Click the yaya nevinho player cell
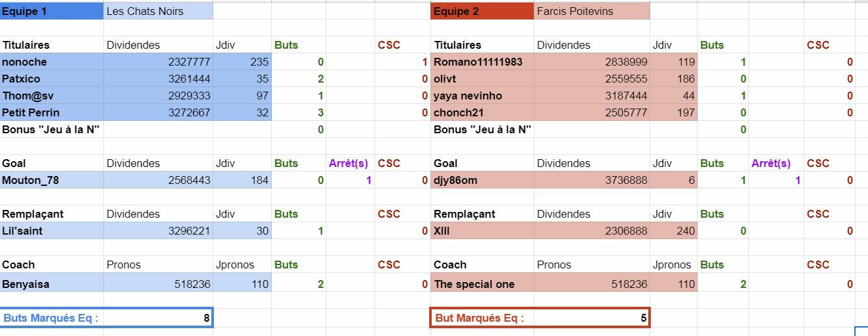This screenshot has width=868, height=336. (x=482, y=96)
